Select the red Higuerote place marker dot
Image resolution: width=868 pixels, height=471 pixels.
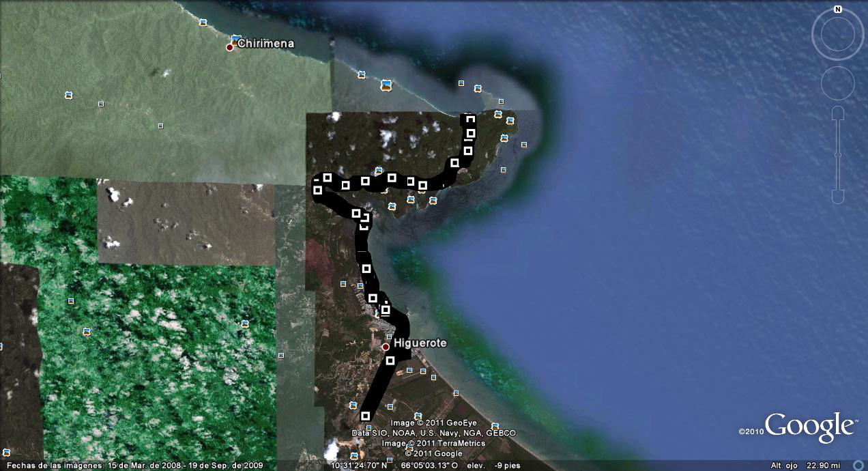pyautogui.click(x=386, y=347)
